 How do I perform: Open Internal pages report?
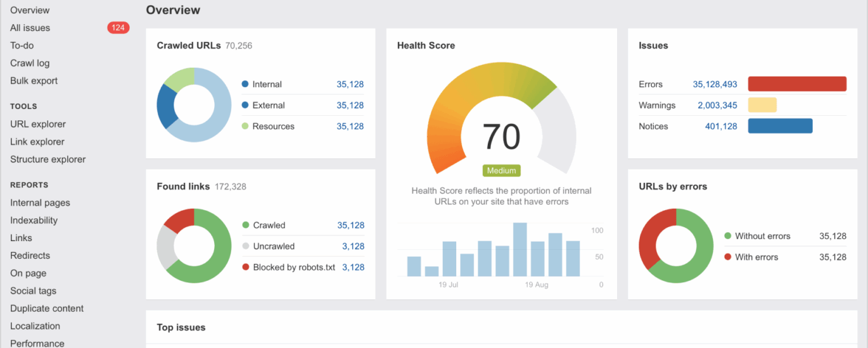pyautogui.click(x=40, y=202)
